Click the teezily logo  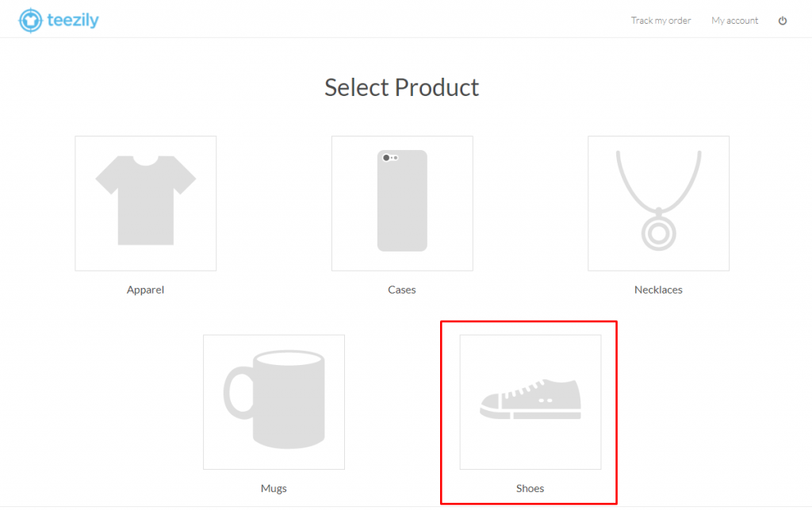[x=59, y=20]
